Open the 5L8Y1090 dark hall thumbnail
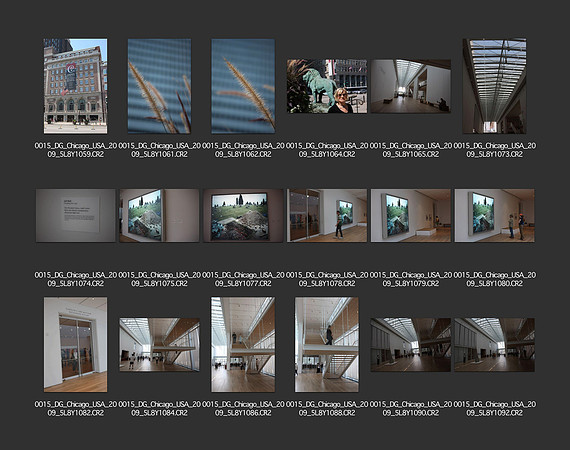 pyautogui.click(x=411, y=345)
